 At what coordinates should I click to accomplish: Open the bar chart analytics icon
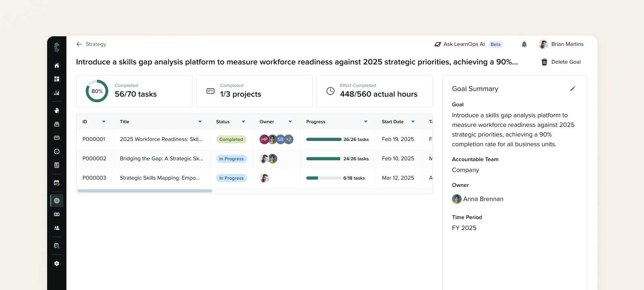(x=57, y=93)
